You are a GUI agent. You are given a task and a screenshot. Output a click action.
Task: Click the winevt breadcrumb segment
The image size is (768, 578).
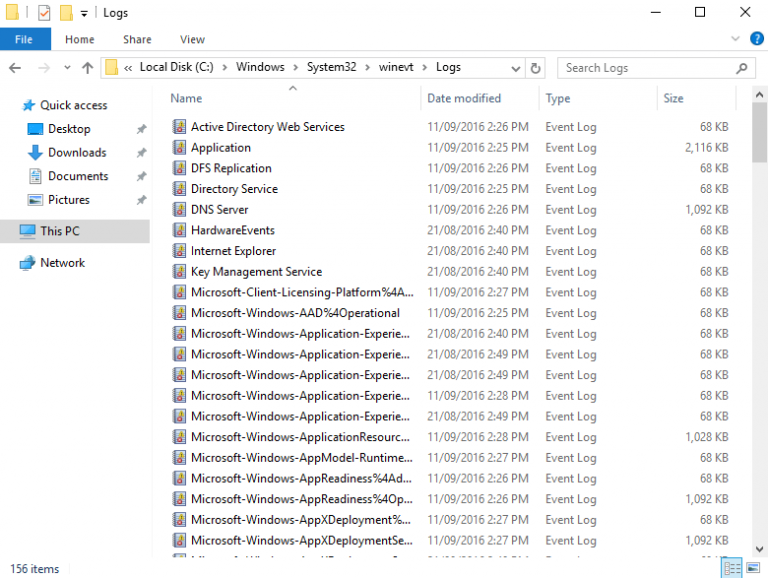396,67
